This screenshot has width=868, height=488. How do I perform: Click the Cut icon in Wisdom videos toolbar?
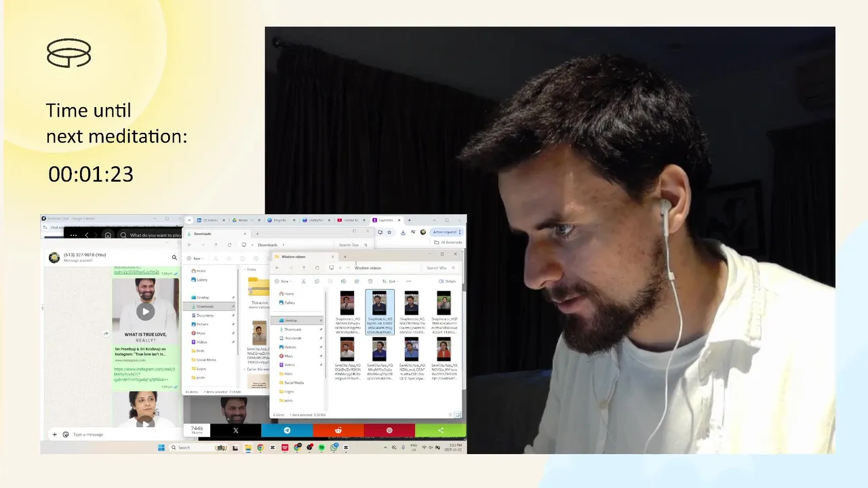[303, 281]
